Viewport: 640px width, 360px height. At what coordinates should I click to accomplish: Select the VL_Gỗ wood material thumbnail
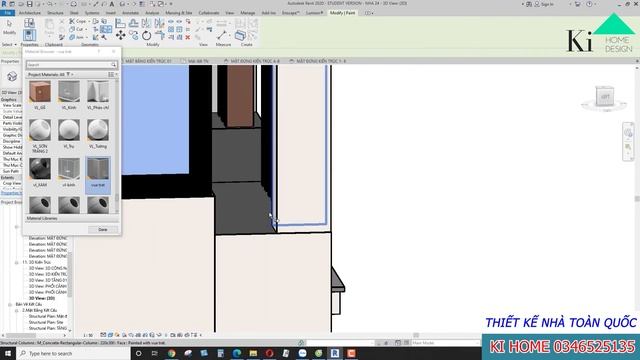40,91
